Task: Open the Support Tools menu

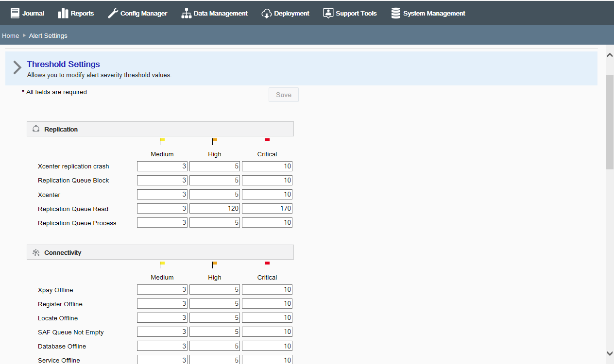Action: [x=350, y=13]
